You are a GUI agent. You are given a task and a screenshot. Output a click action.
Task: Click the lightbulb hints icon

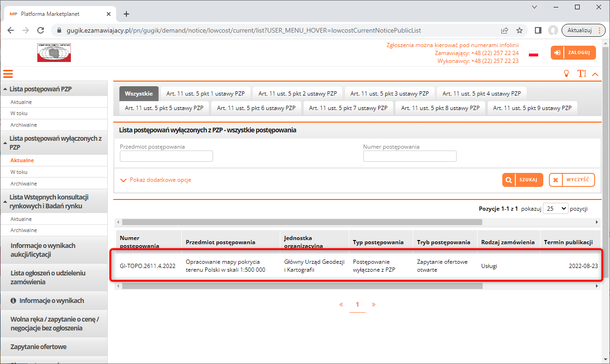pyautogui.click(x=567, y=74)
